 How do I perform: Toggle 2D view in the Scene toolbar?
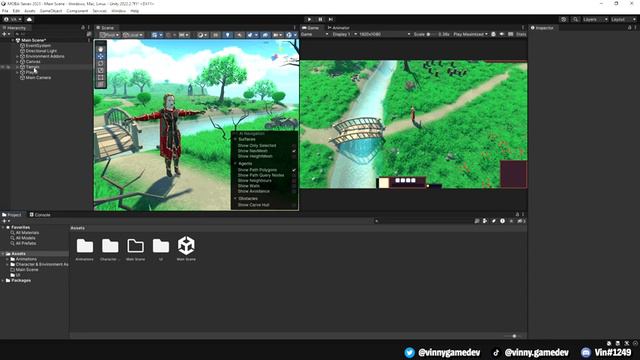(215, 35)
